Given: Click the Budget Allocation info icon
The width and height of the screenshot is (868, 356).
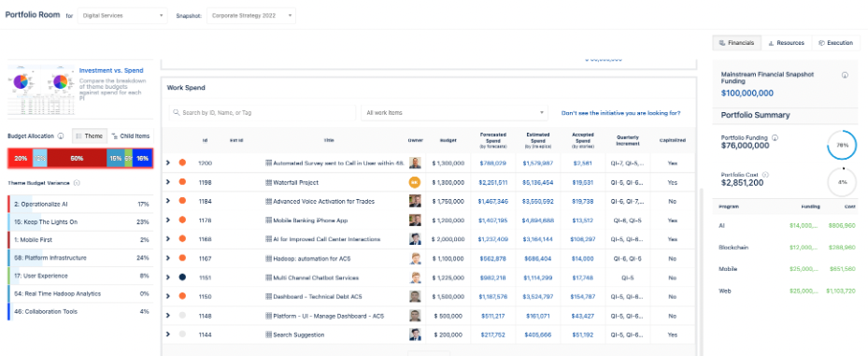Looking at the screenshot, I should pyautogui.click(x=61, y=135).
